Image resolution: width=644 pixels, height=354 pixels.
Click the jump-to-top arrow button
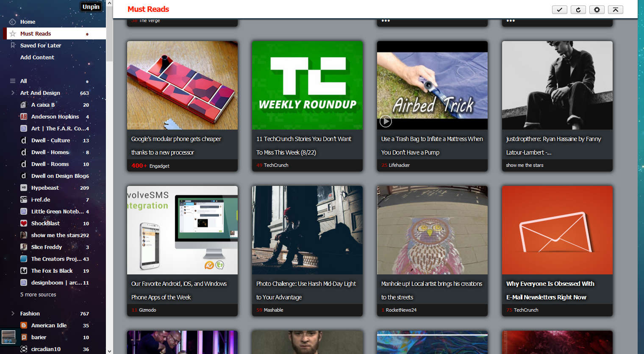(x=615, y=10)
